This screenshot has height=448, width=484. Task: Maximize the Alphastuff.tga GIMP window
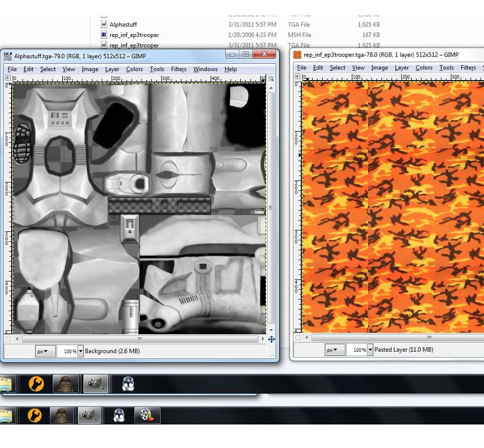[x=246, y=54]
